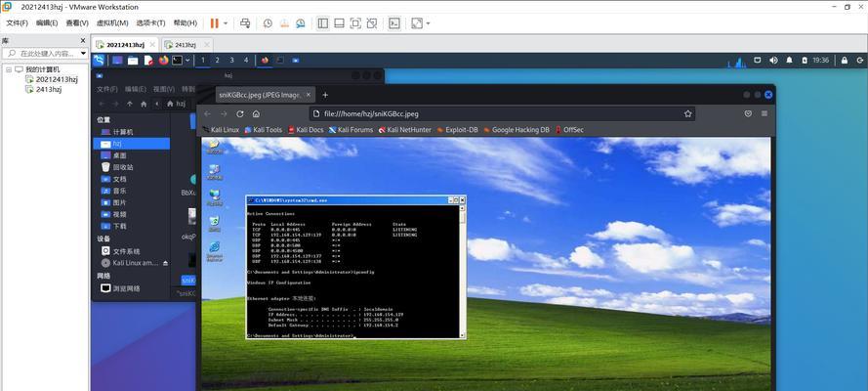Click the Kali panel volume icon

[x=775, y=61]
